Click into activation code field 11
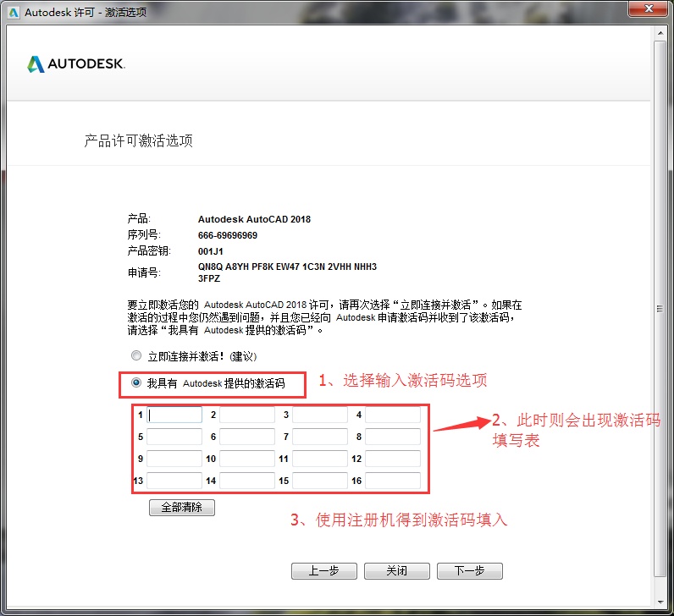Screen dimensions: 674x616 [320, 459]
